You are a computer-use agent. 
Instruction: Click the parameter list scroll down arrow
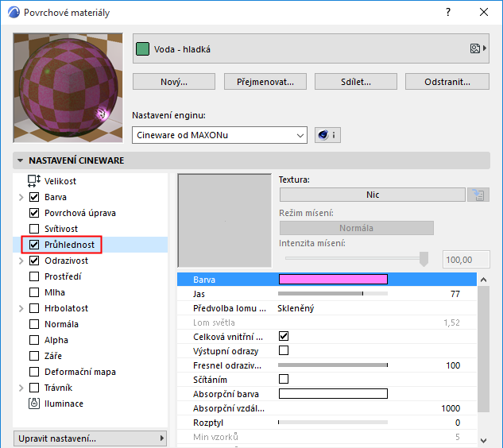(483, 441)
